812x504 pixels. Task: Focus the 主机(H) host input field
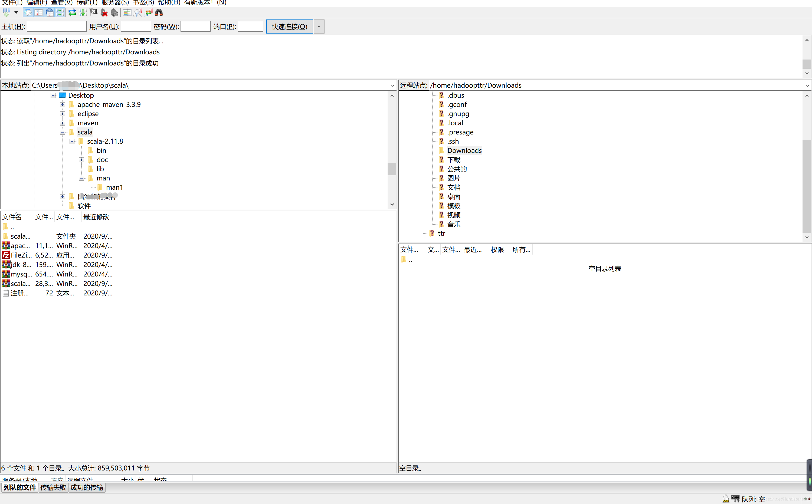[x=57, y=27]
